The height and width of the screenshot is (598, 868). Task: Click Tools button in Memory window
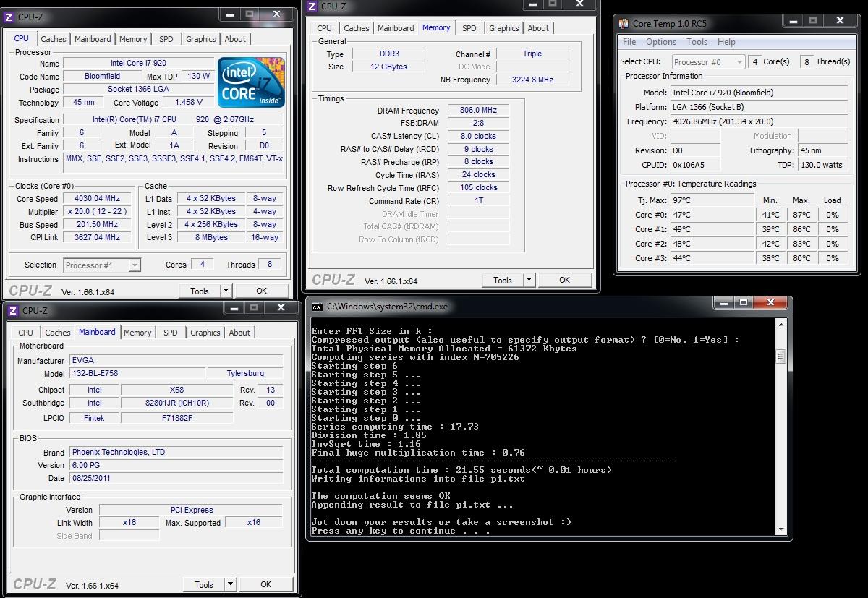click(x=503, y=280)
